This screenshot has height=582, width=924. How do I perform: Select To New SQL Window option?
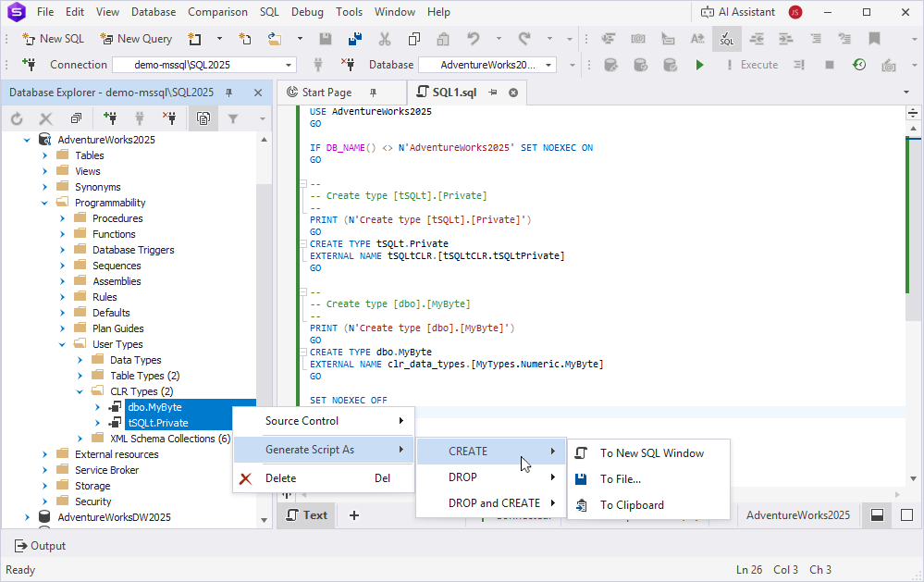(648, 452)
